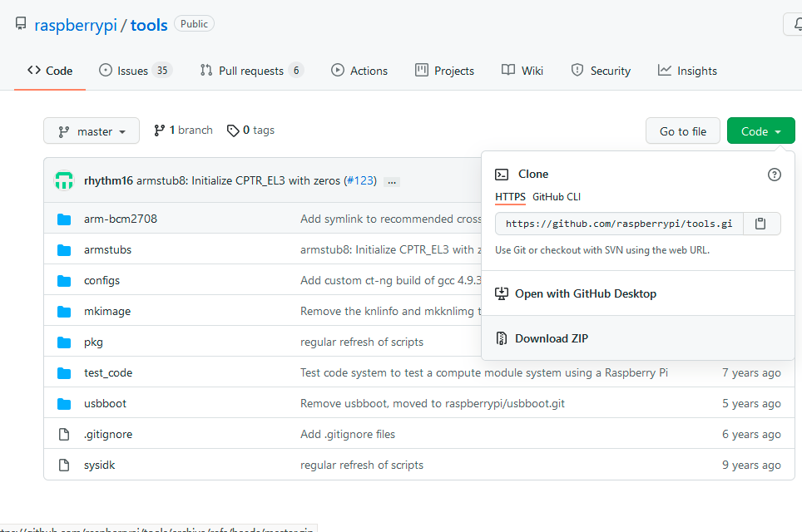The height and width of the screenshot is (532, 802).
Task: Click the armstubs folder icon
Action: click(64, 250)
